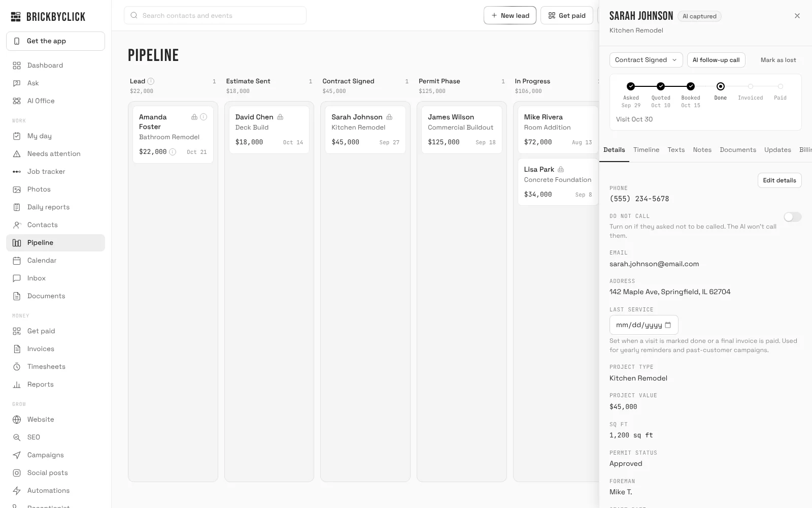Open James Wilson Commercial Buildout card
The width and height of the screenshot is (812, 508).
(x=462, y=130)
